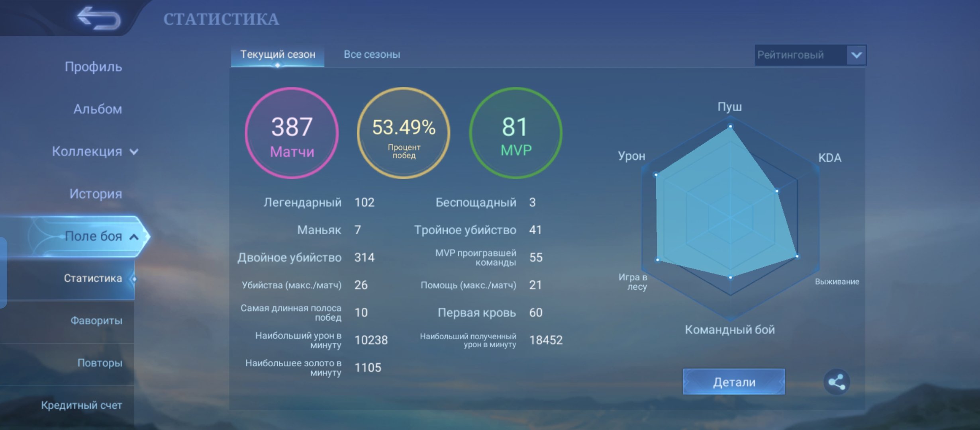Viewport: 980px width, 430px height.
Task: Open Повторы in the sidebar
Action: pyautogui.click(x=100, y=363)
